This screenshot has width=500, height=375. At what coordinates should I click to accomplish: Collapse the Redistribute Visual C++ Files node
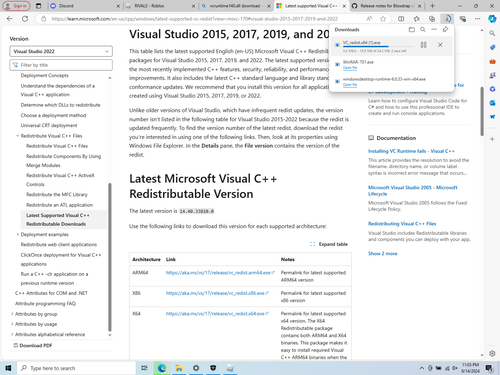tap(17, 136)
